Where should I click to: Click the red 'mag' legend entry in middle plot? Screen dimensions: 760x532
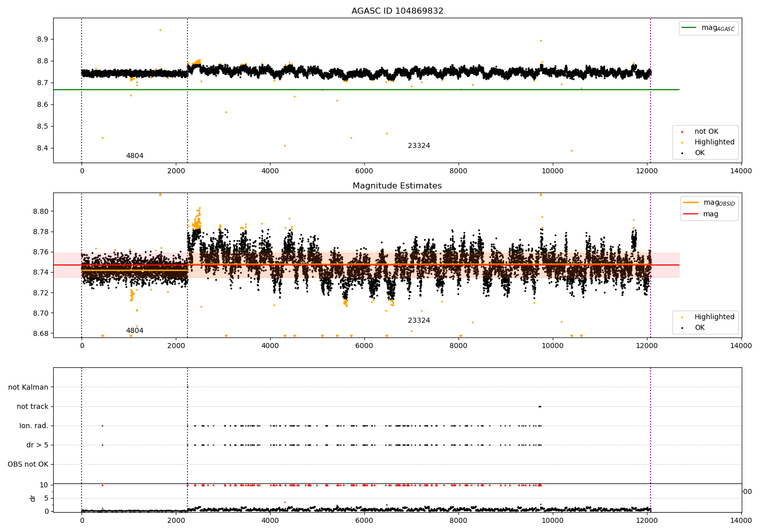pyautogui.click(x=711, y=214)
